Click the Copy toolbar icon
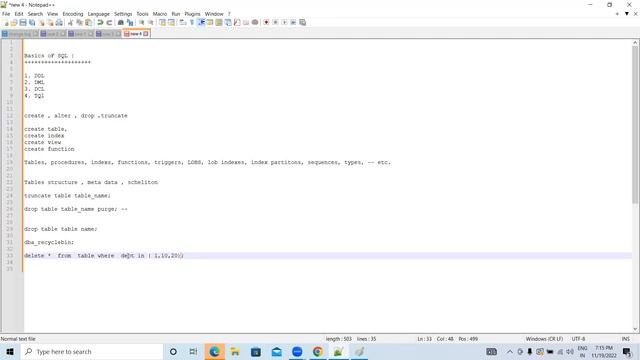The width and height of the screenshot is (640, 360). (x=80, y=22)
